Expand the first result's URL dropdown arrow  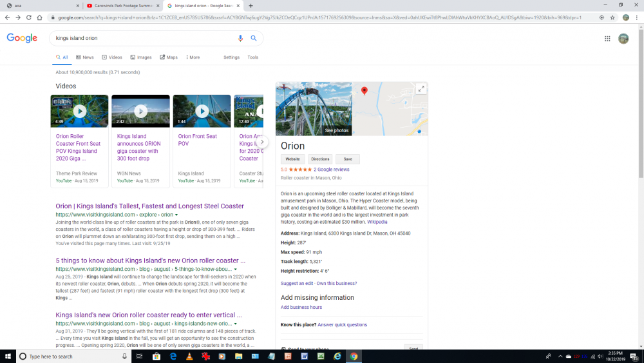pos(176,215)
